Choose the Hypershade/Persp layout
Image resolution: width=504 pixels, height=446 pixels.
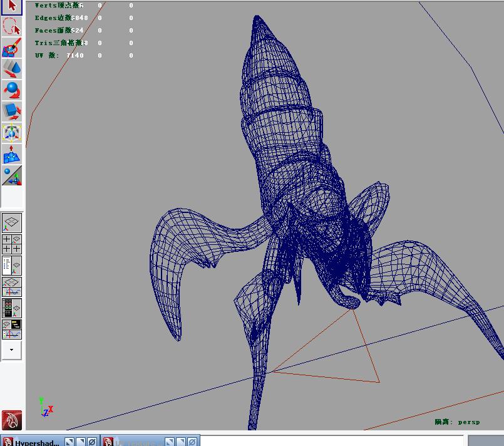(x=12, y=308)
